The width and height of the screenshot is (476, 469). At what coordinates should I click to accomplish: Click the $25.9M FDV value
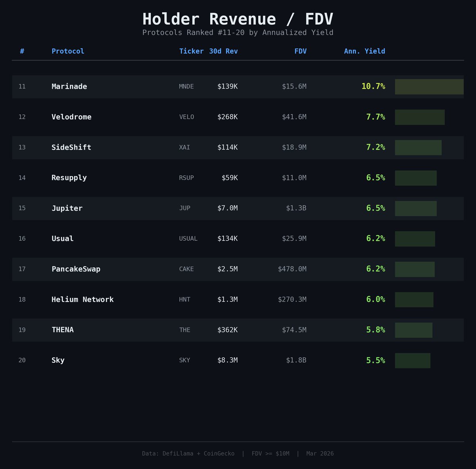[294, 238]
